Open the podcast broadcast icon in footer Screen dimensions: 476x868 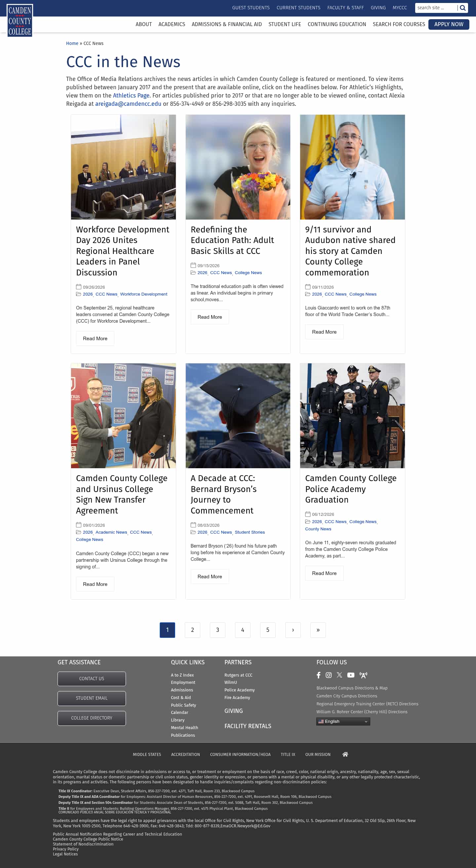[363, 675]
